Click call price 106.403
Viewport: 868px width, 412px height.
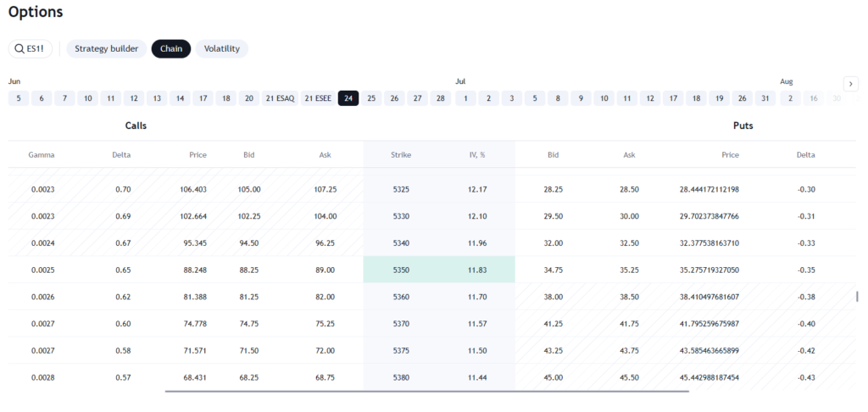(x=193, y=189)
